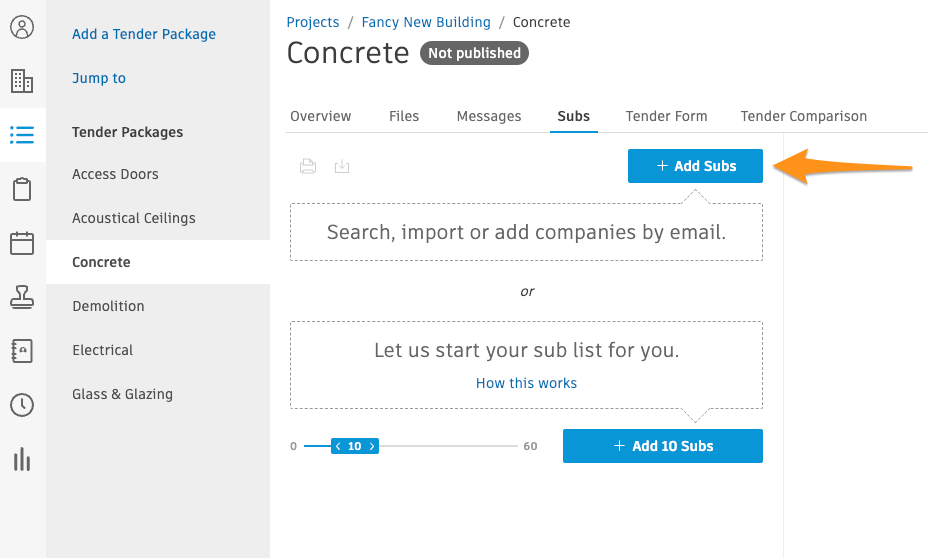Select the tender packages list icon
Image resolution: width=928 pixels, height=558 pixels.
click(x=22, y=135)
